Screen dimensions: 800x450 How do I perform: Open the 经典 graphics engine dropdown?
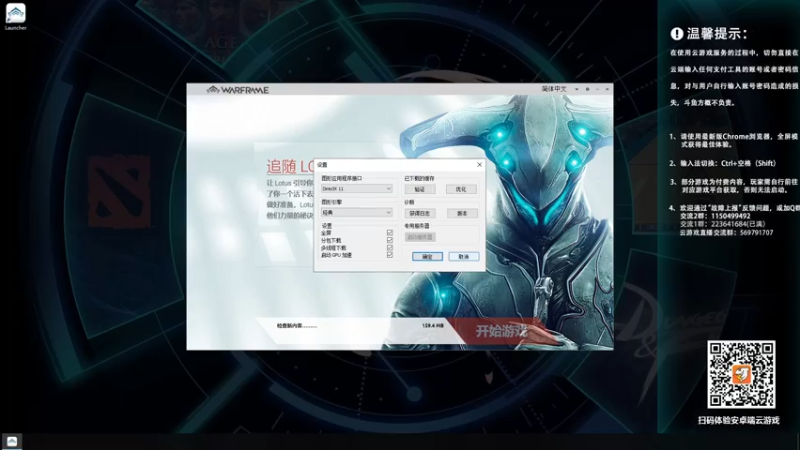click(x=357, y=212)
